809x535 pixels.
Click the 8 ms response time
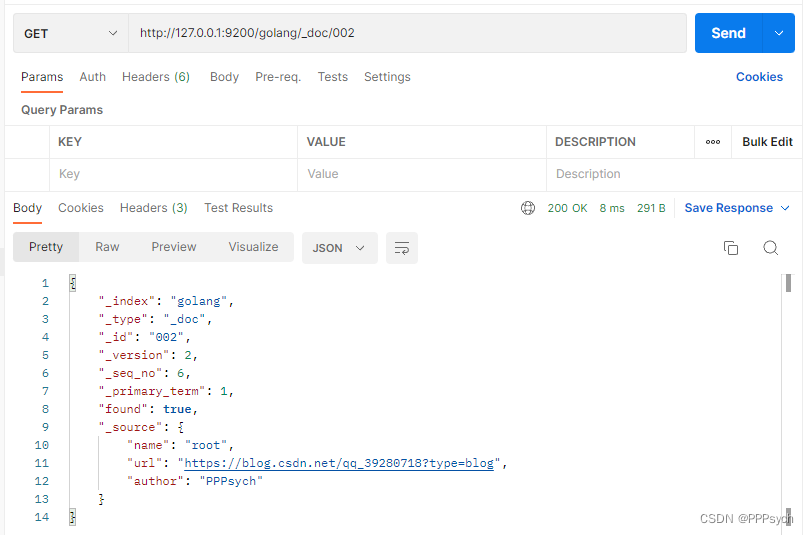coord(612,208)
